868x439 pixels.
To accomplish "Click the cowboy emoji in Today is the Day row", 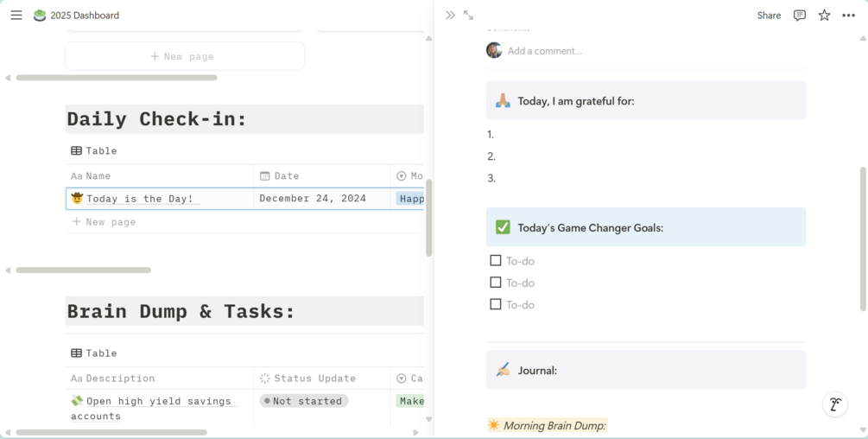I will tap(77, 198).
